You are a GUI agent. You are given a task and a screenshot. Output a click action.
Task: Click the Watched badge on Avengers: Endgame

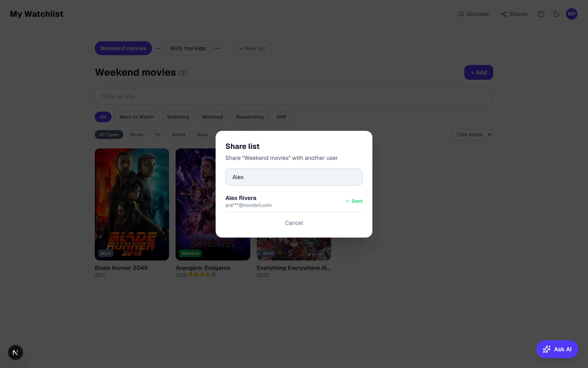click(x=190, y=253)
